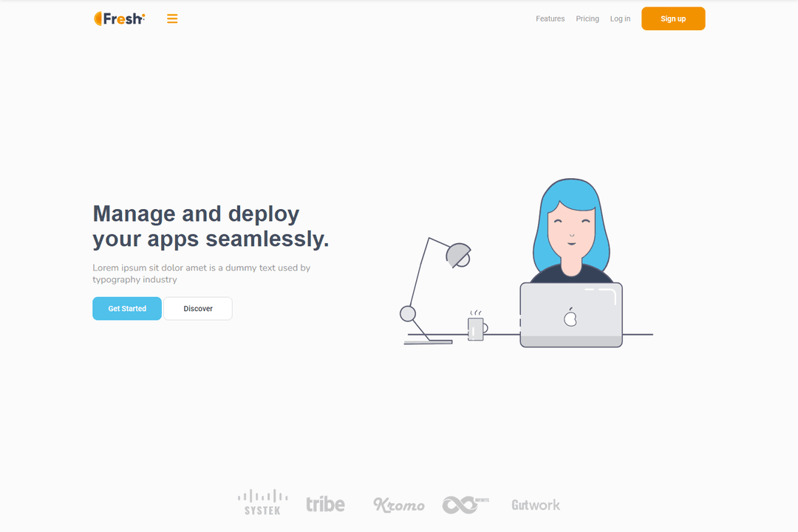Click the Infinite loop partner logo
Screen dimensions: 798x532
coord(465,505)
